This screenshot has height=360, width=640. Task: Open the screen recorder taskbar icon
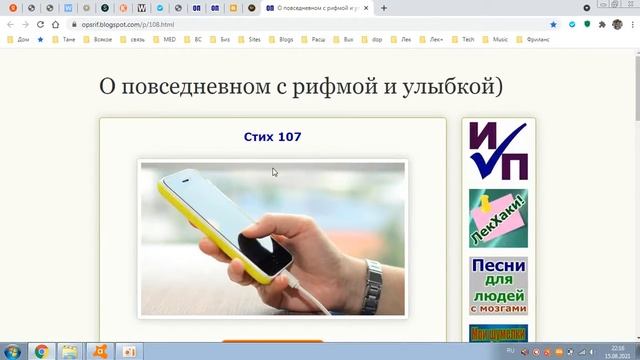[129, 351]
